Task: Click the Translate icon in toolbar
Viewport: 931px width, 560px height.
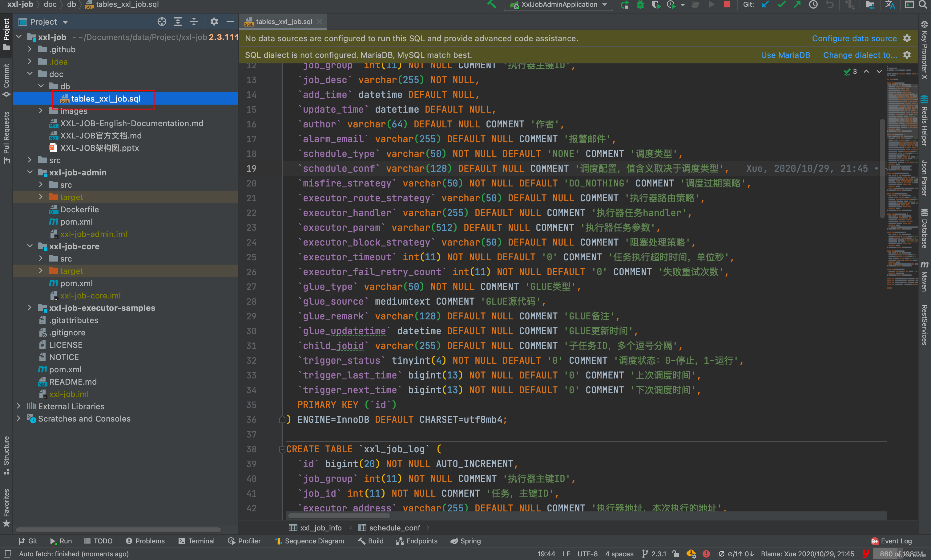Action: (890, 5)
